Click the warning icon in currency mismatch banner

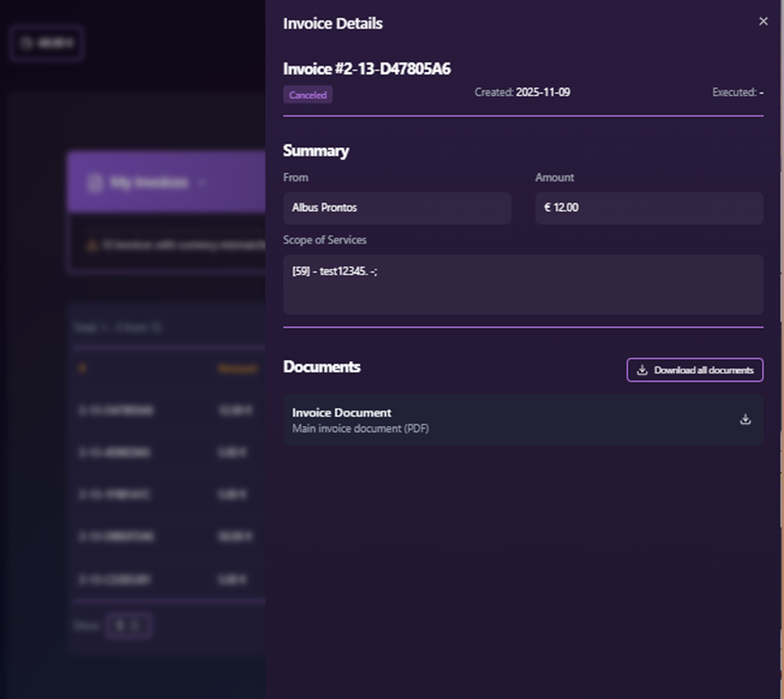[92, 245]
